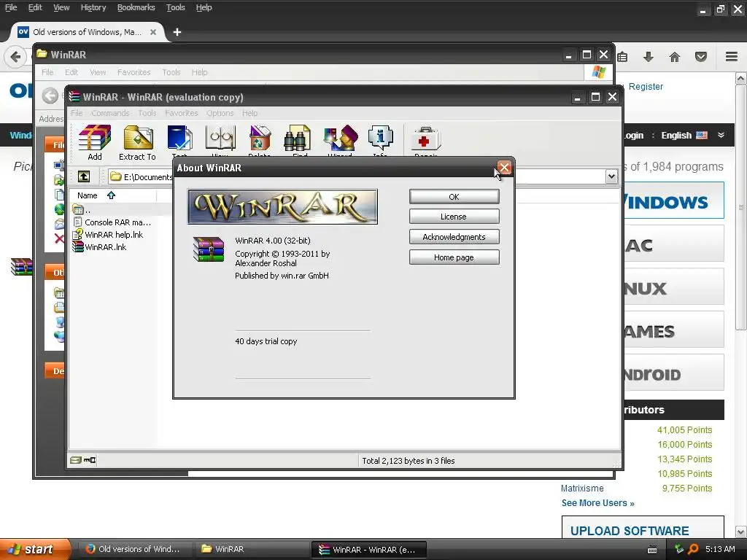The height and width of the screenshot is (560, 747).
Task: Close the Old versions of Windows tab
Action: (x=153, y=32)
